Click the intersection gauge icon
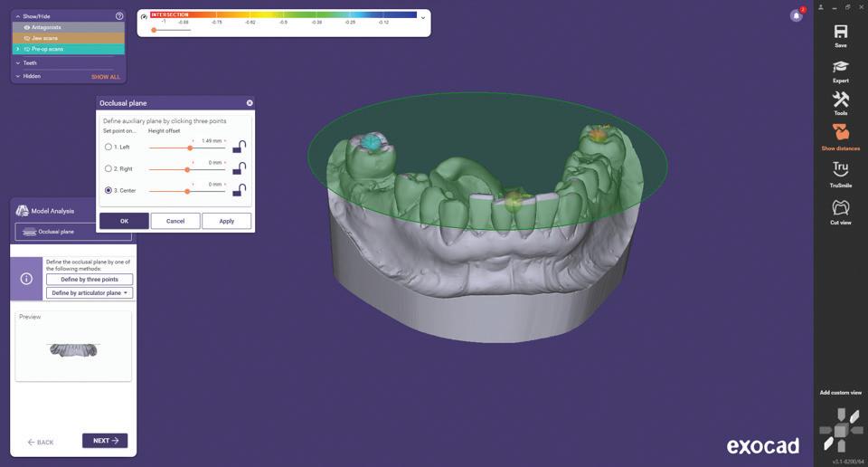Viewport: 868px width, 467px height. [144, 16]
